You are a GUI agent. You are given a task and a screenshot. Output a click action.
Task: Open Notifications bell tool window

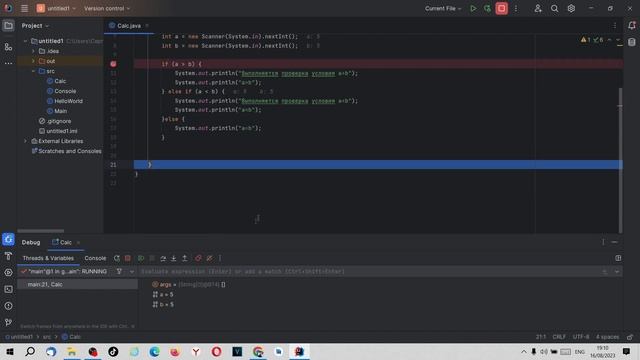pos(631,25)
